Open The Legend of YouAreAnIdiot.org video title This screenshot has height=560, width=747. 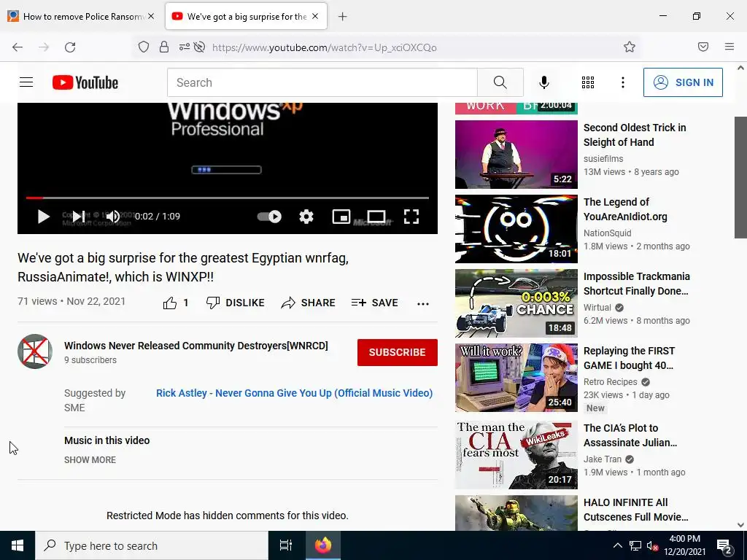(625, 209)
